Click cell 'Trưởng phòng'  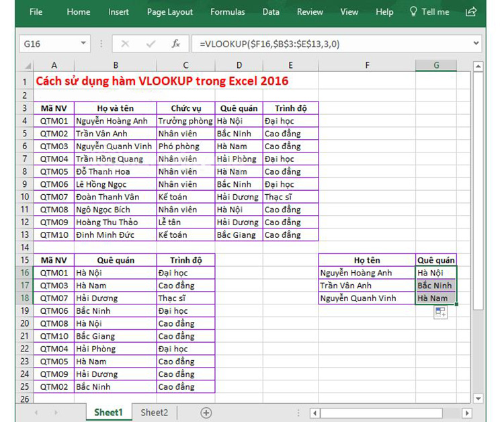pyautogui.click(x=185, y=121)
